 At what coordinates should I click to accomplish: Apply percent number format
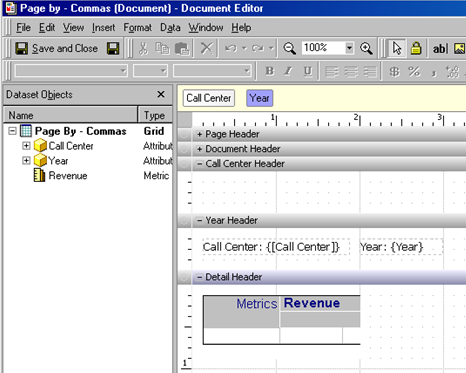(414, 72)
